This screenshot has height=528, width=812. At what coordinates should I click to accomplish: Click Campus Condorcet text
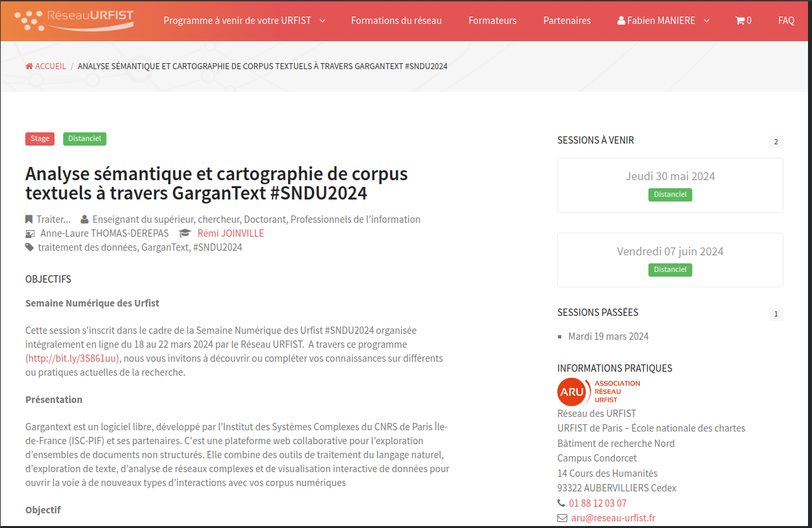pos(597,458)
